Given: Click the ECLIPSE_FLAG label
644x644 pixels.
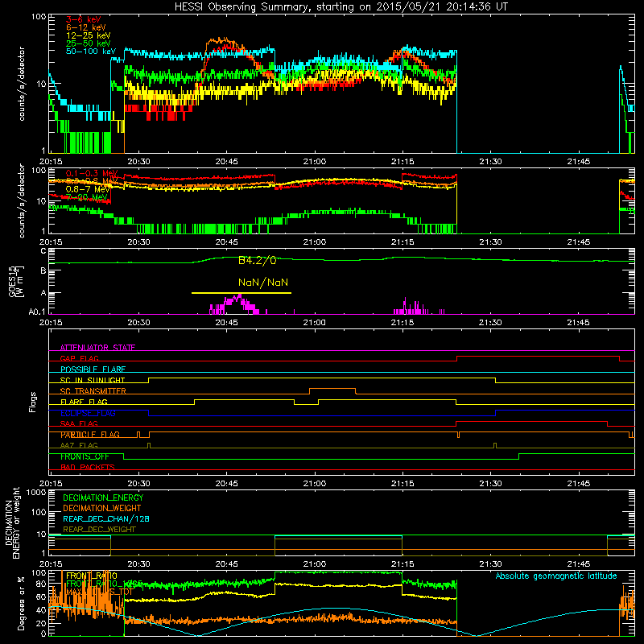Looking at the screenshot, I should pos(88,413).
